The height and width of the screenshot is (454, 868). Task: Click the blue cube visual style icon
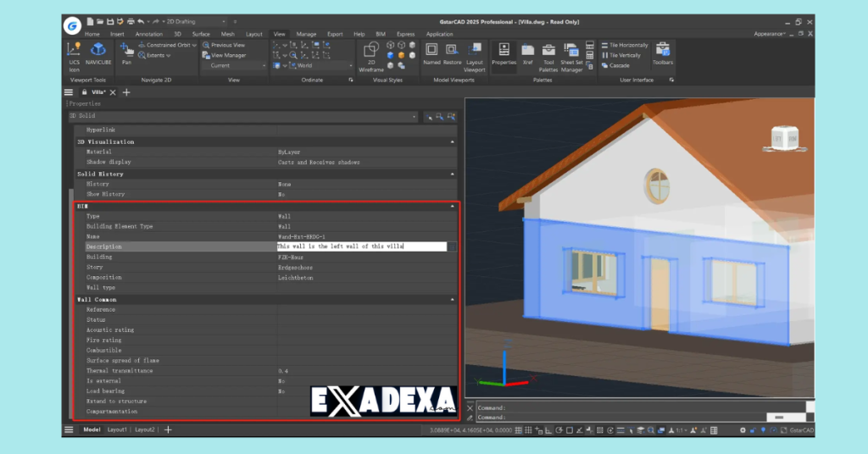[x=390, y=55]
